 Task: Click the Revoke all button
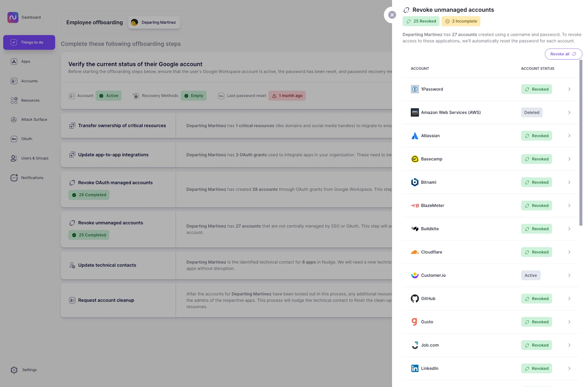563,54
